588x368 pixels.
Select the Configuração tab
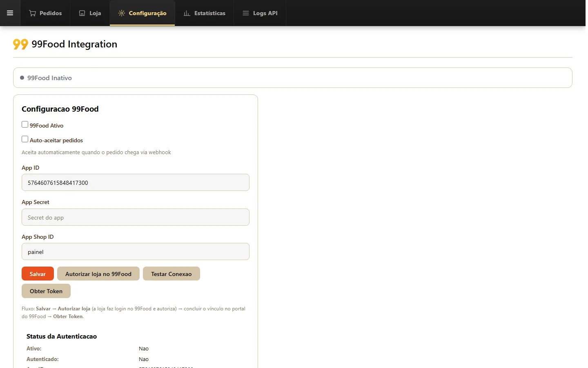[143, 13]
